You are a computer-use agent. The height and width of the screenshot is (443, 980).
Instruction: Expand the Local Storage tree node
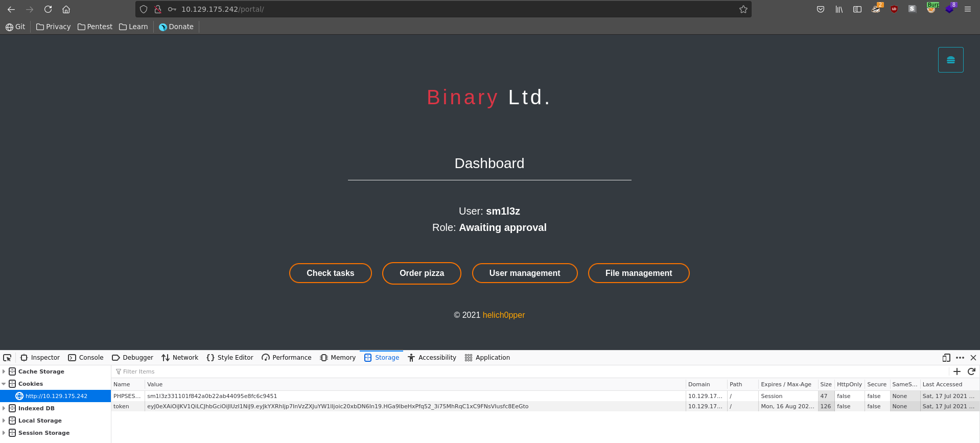[x=4, y=421]
